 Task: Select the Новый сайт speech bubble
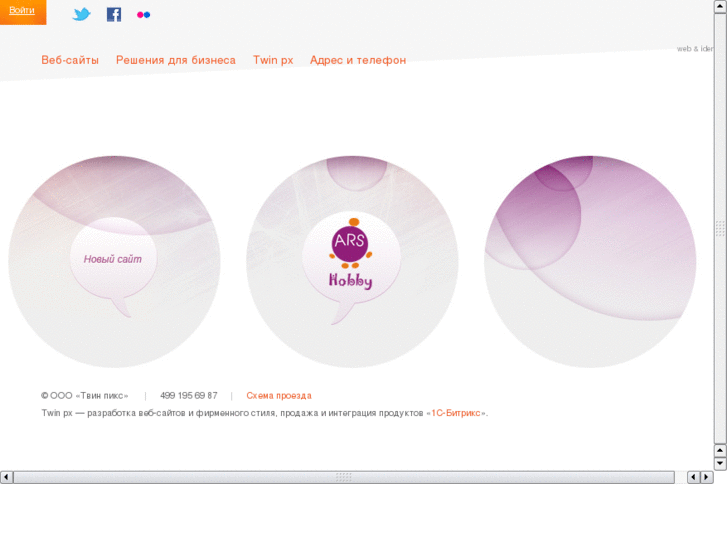click(x=113, y=265)
